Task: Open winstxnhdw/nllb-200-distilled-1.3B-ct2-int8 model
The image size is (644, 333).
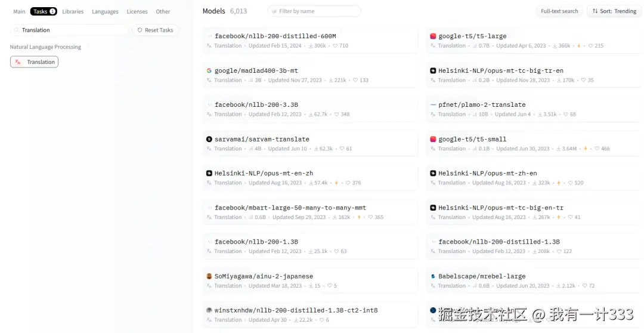Action: coord(310,315)
